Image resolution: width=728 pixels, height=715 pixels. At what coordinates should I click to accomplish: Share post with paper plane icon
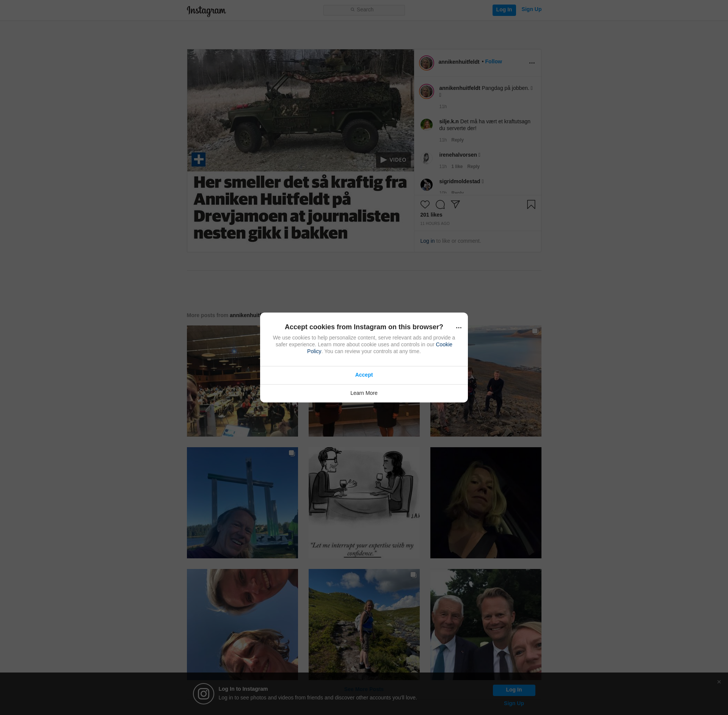pyautogui.click(x=455, y=204)
